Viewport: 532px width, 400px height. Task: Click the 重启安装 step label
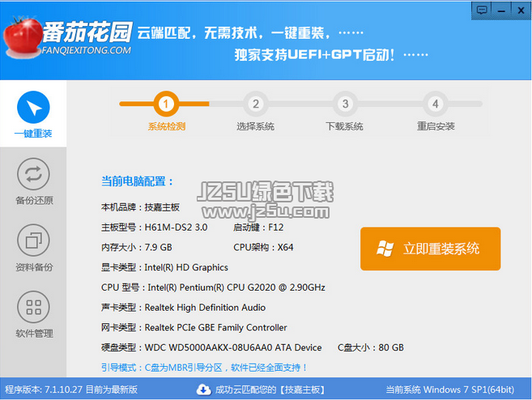(436, 126)
